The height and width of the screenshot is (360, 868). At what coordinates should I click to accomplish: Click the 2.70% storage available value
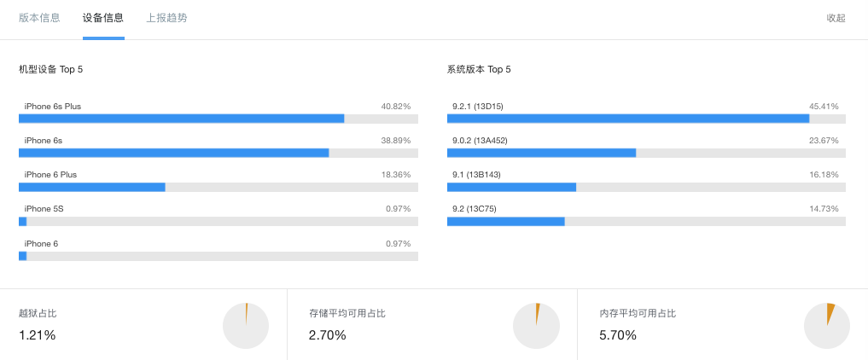pyautogui.click(x=328, y=335)
